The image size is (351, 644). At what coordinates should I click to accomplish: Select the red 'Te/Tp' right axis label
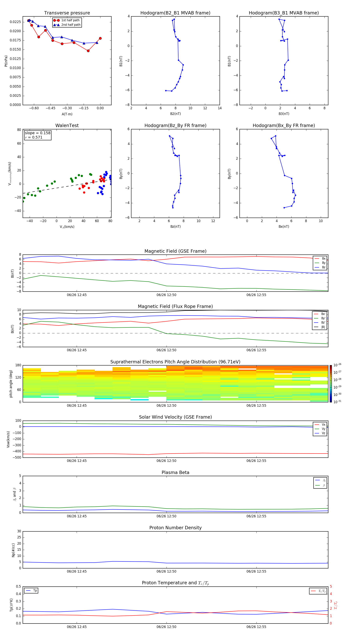click(x=336, y=605)
